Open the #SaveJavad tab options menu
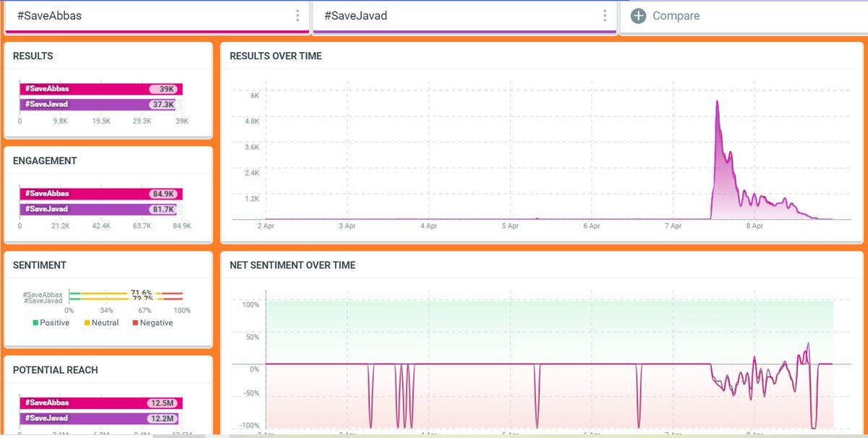 (604, 16)
